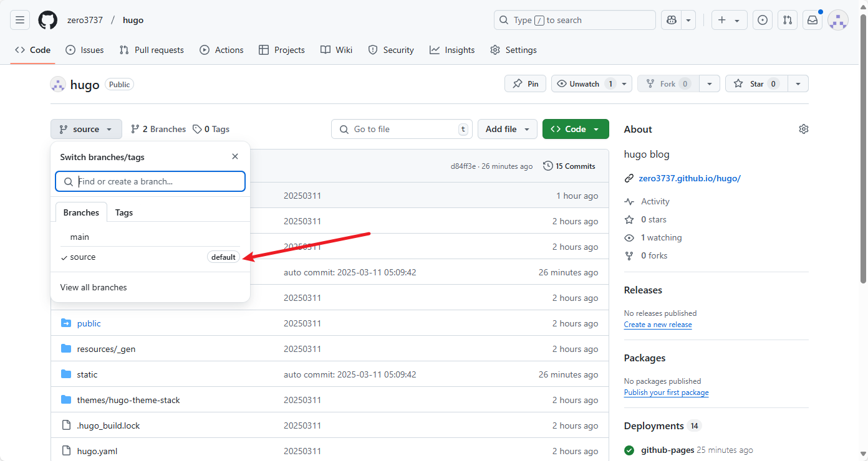Open repository Settings tab

point(513,50)
